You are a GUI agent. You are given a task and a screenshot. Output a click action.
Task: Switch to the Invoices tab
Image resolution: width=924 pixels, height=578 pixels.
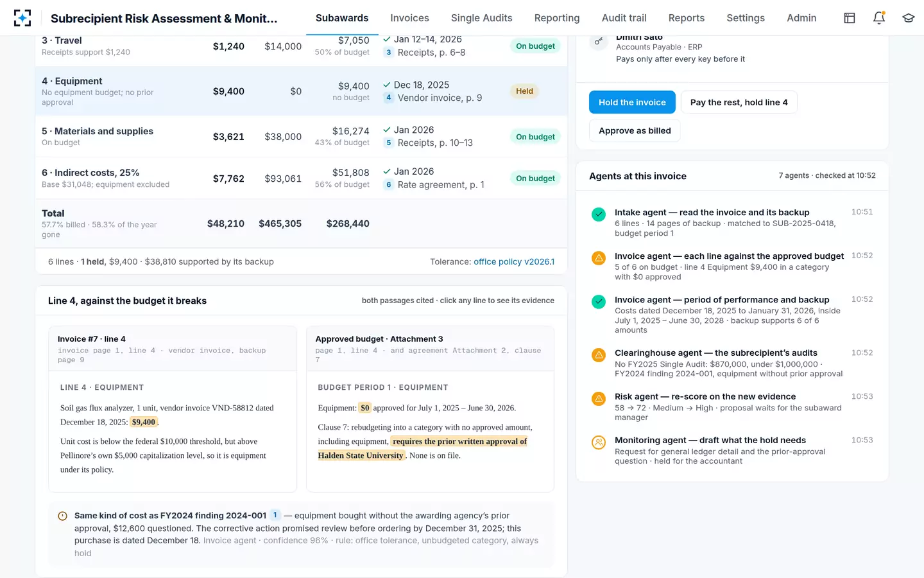pos(409,18)
